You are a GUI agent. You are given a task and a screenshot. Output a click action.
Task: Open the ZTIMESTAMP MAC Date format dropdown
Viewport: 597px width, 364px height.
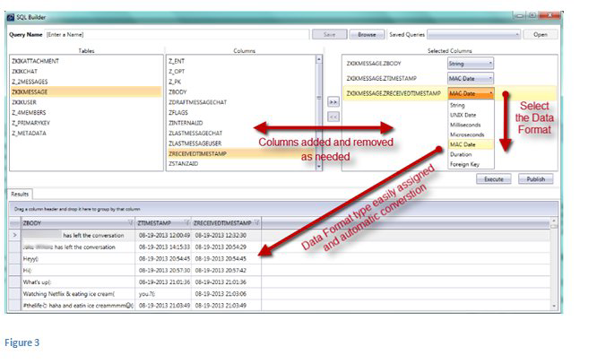pyautogui.click(x=489, y=79)
